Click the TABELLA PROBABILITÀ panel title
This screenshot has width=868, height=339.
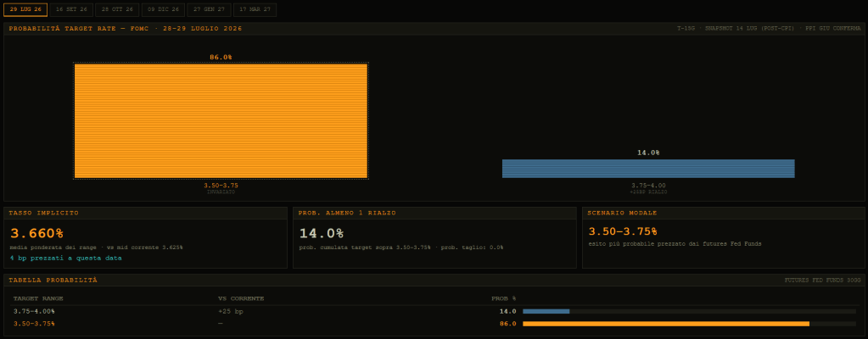click(53, 281)
